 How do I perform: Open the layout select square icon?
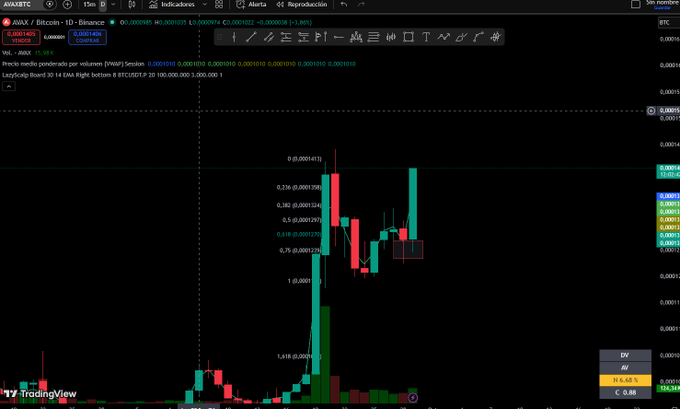click(x=635, y=4)
